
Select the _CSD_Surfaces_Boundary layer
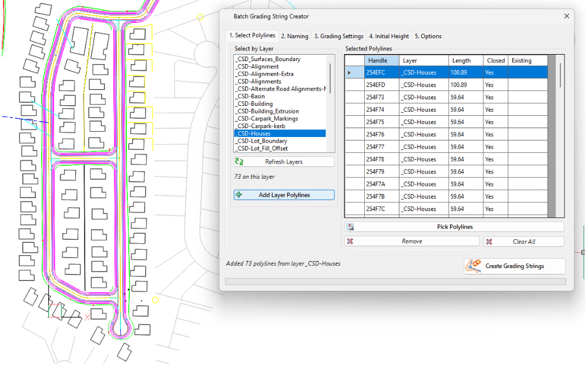tap(280, 59)
